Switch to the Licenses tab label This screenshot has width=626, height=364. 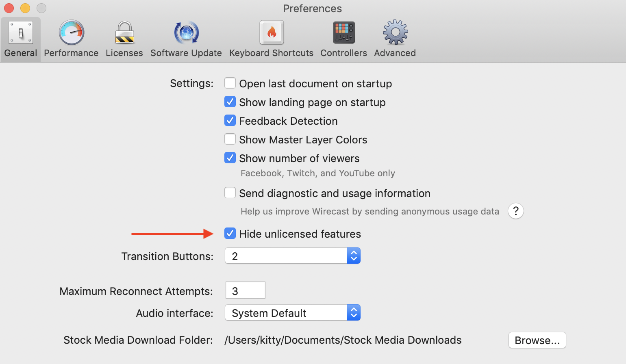click(x=124, y=53)
